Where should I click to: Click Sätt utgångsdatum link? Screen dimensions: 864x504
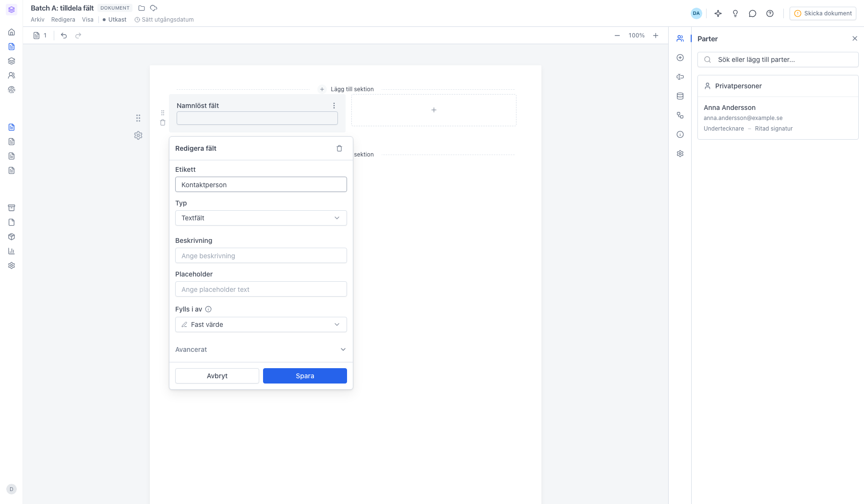164,20
